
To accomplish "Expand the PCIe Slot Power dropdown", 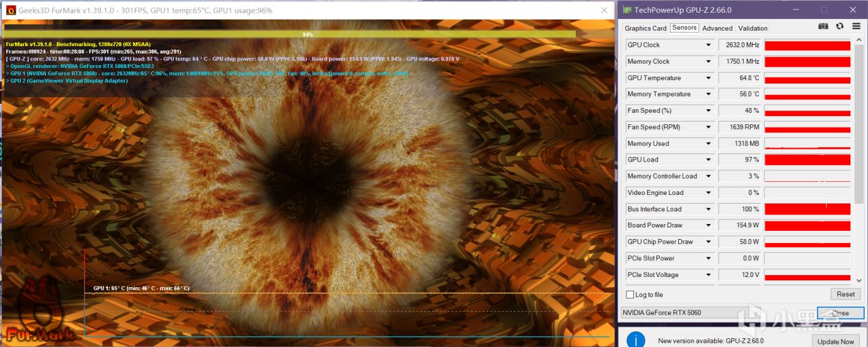I will pyautogui.click(x=709, y=258).
